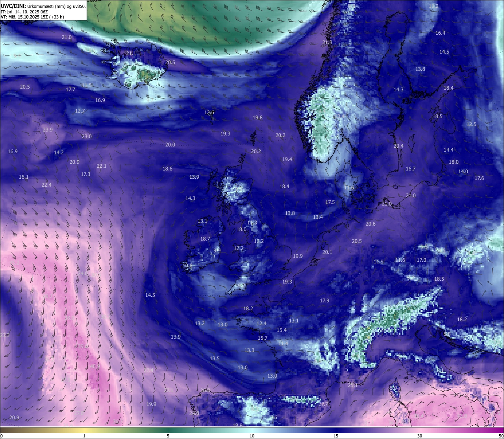Click the map value '39.2'
Viewport: 504px width, 439px height.
pyautogui.click(x=83, y=346)
